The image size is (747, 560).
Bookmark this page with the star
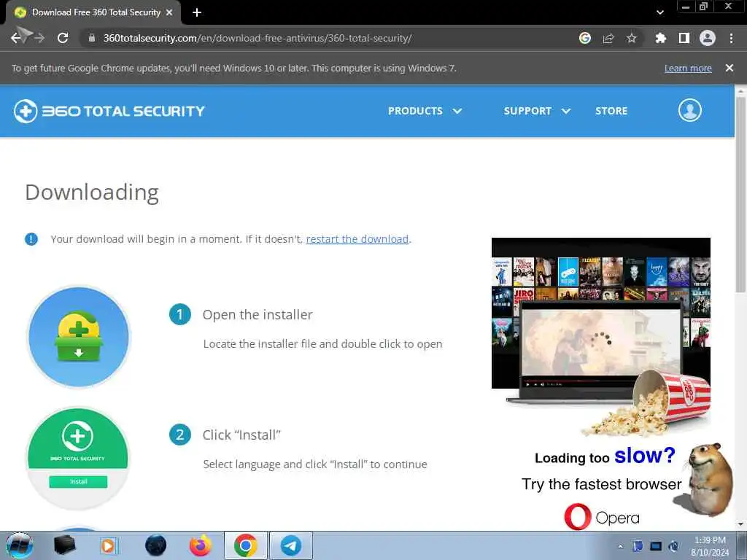(631, 38)
